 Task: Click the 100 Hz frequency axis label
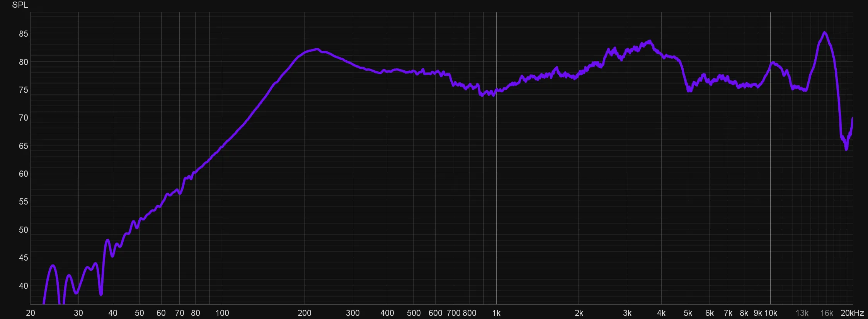point(222,313)
